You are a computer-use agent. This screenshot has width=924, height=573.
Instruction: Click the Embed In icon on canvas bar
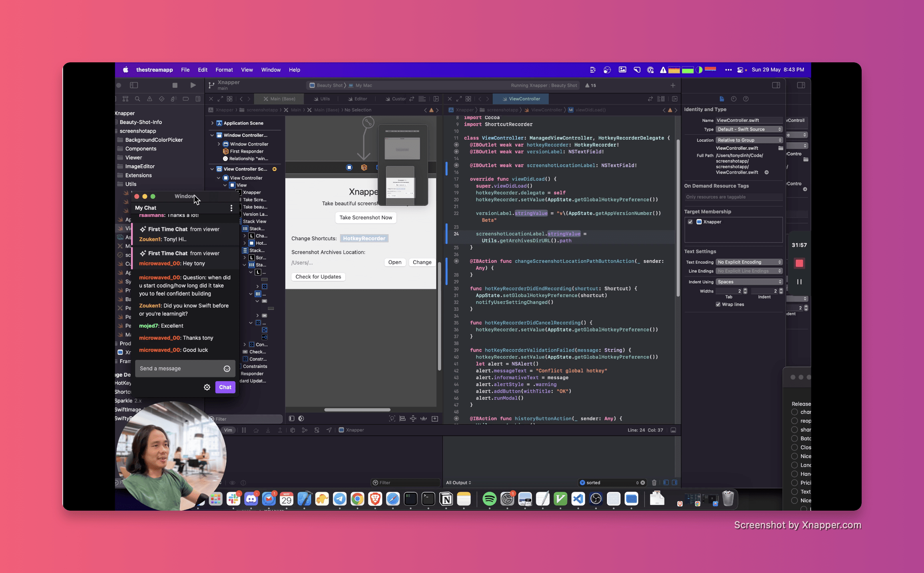pos(435,418)
